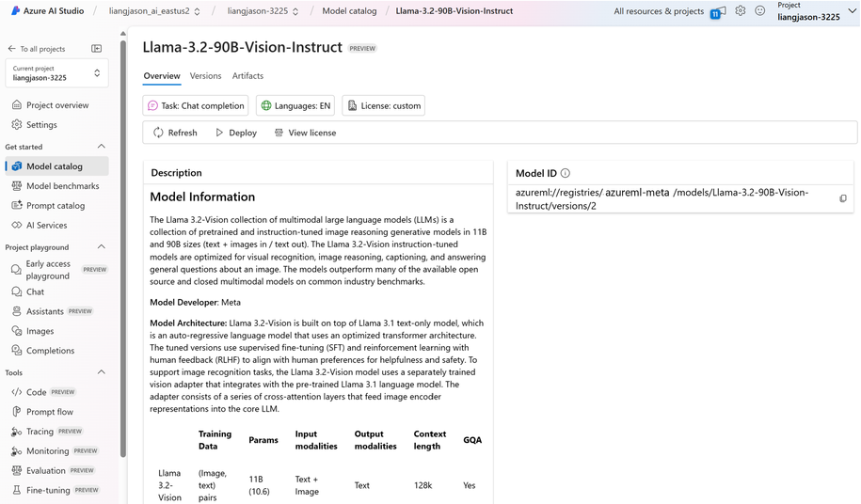The height and width of the screenshot is (504, 861).
Task: Click the Model catalog cube icon
Action: point(17,166)
